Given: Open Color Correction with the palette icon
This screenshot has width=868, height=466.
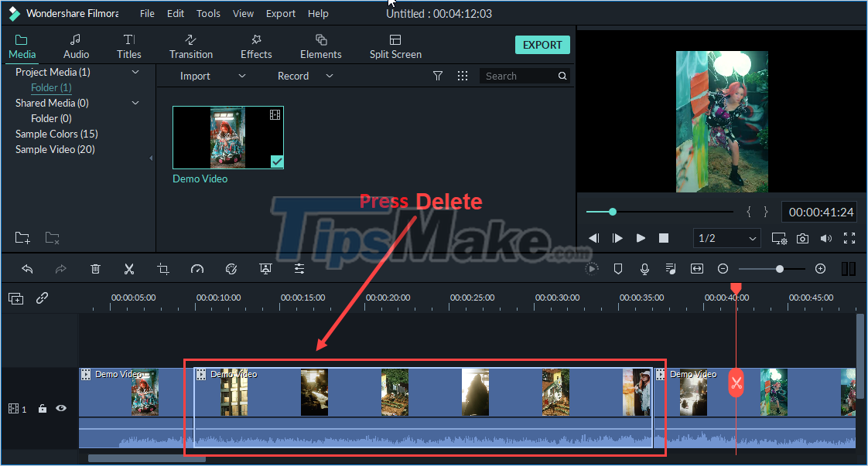Looking at the screenshot, I should click(x=231, y=268).
